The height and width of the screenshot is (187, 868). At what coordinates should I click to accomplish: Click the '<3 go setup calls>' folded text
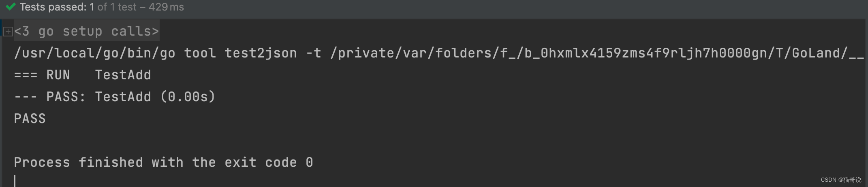(x=86, y=31)
